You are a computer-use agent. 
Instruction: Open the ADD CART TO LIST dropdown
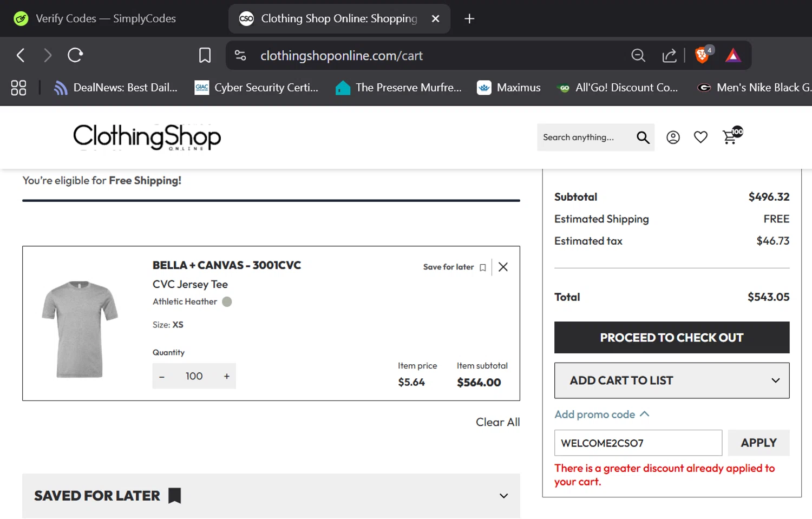[x=672, y=380]
